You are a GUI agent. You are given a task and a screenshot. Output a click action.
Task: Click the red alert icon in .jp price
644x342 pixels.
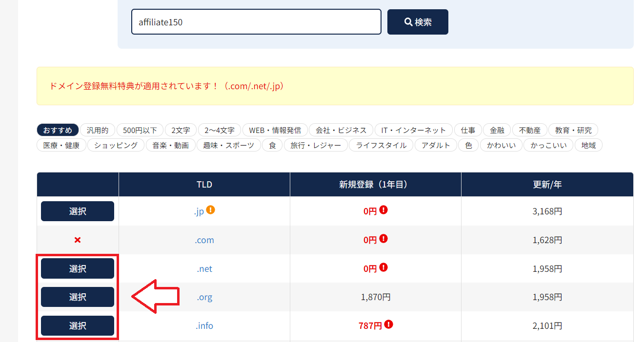tap(384, 210)
